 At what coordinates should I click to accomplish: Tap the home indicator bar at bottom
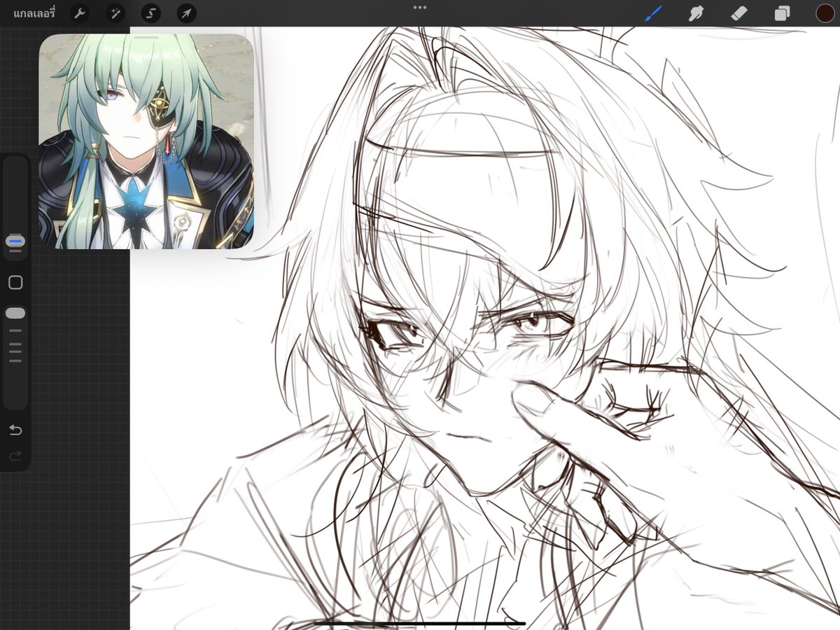(x=420, y=623)
